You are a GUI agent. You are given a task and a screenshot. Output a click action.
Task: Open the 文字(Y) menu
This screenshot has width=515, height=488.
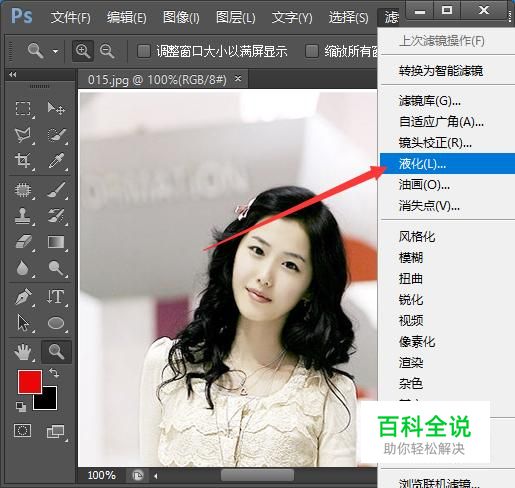click(292, 17)
